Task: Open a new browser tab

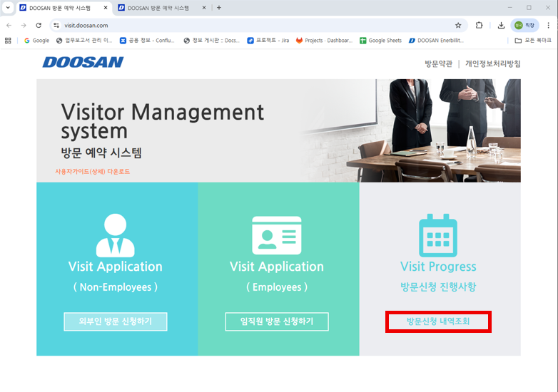Action: [x=219, y=8]
